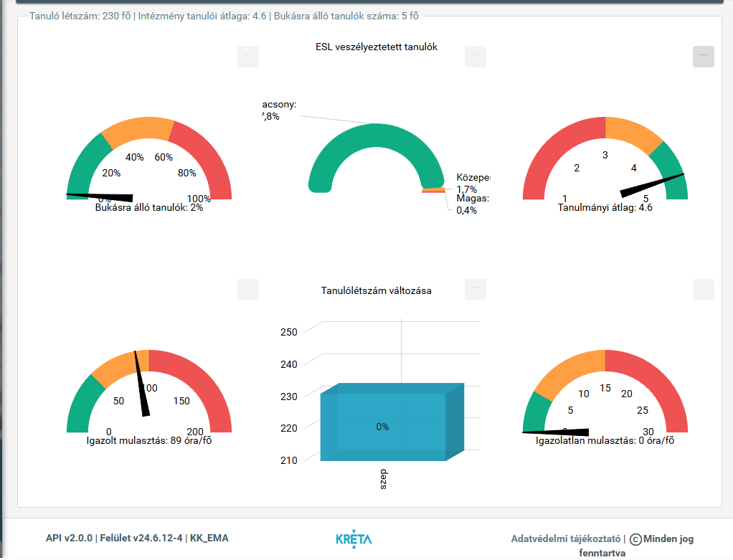Click the ESL veszélyeztetett tanulók chart title
The image size is (733, 560).
click(x=376, y=47)
